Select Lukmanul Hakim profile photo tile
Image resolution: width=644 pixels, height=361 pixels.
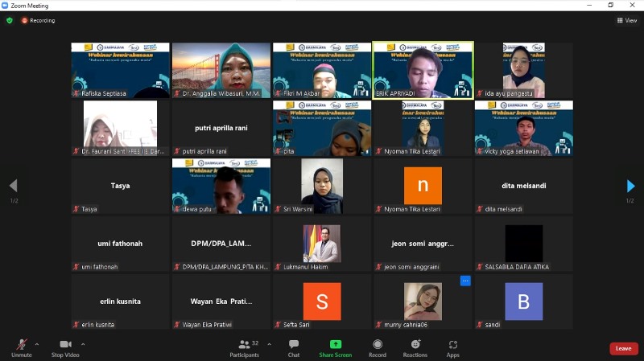coord(322,244)
